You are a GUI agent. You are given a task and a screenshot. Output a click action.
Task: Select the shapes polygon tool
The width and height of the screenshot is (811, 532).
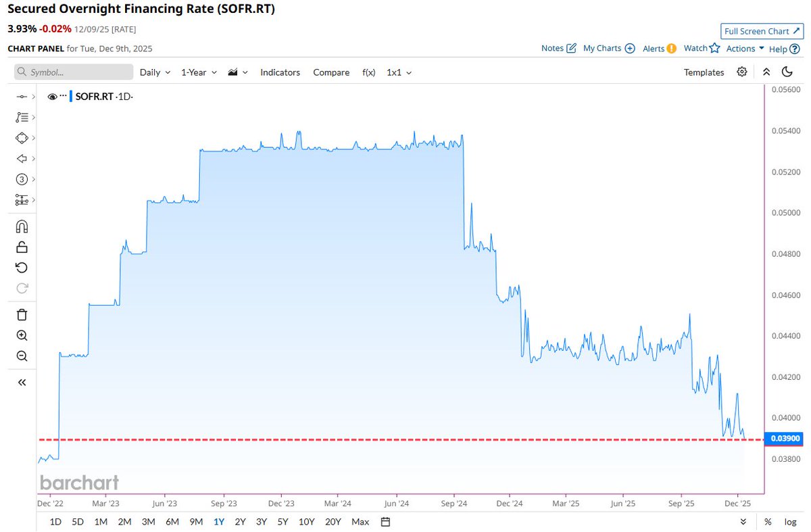pyautogui.click(x=21, y=138)
